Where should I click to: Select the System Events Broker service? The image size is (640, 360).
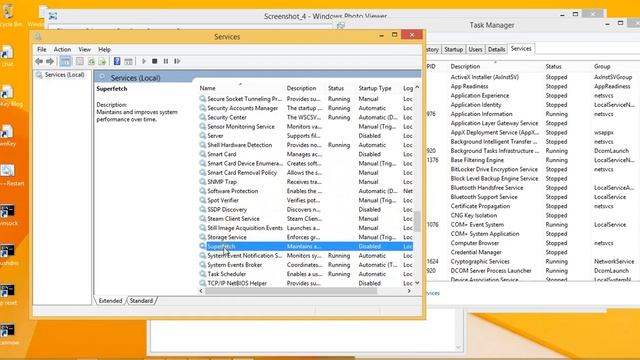[306, 264]
